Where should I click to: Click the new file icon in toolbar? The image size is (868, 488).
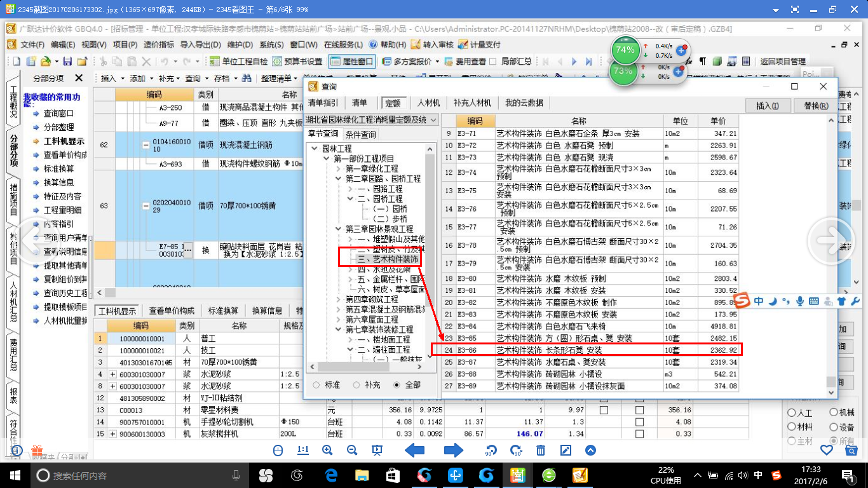(15, 62)
